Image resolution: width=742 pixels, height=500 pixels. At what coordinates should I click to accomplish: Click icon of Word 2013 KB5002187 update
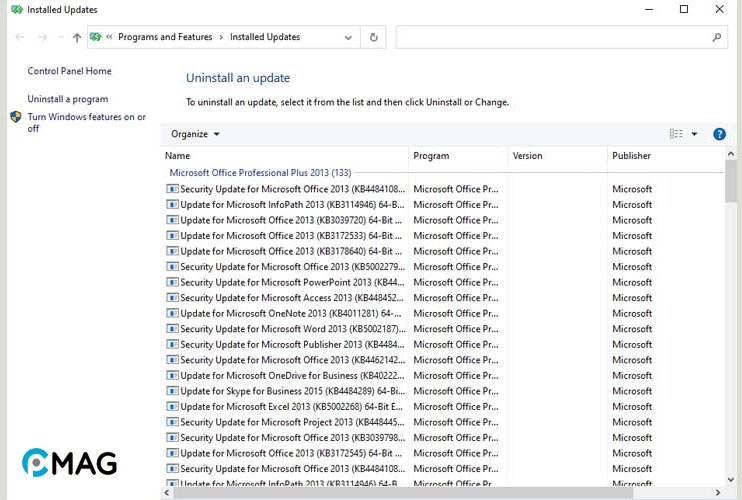tap(172, 329)
